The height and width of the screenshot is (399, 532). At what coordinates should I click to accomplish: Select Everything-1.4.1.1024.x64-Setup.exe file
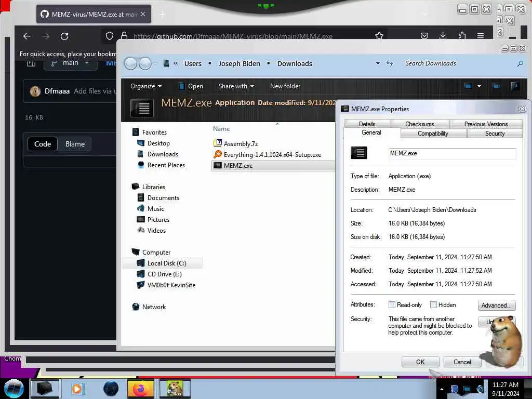[268, 154]
